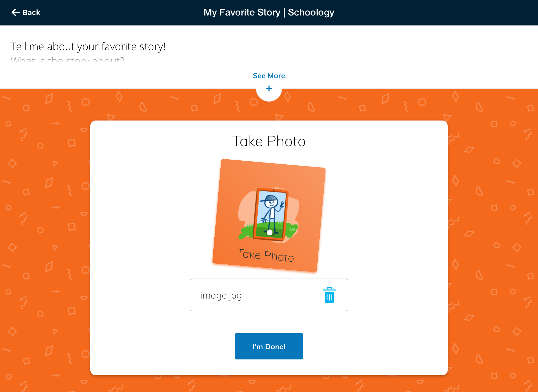Click the faded 'What is the story about?' line

click(67, 60)
